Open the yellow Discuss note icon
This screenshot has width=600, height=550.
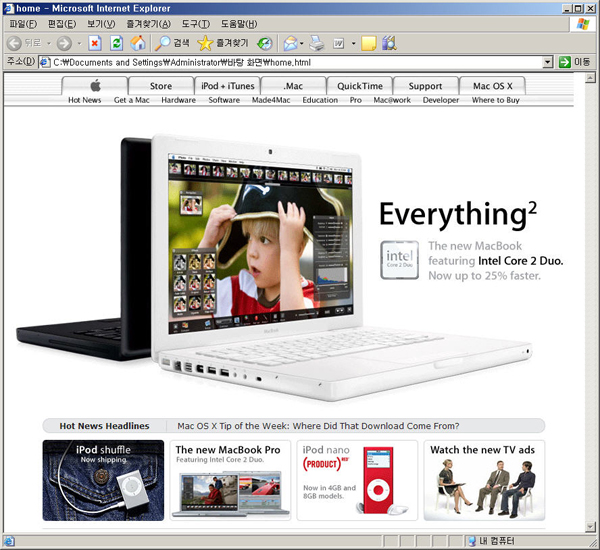pos(368,43)
